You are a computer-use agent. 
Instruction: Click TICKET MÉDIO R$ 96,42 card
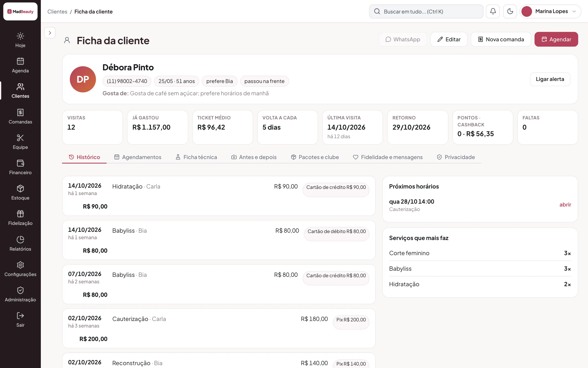point(223,127)
